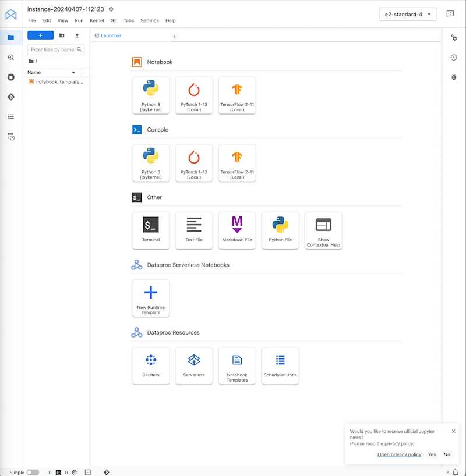Open Python 3 ipykernel console
Screen dimensions: 466x476
tap(151, 164)
